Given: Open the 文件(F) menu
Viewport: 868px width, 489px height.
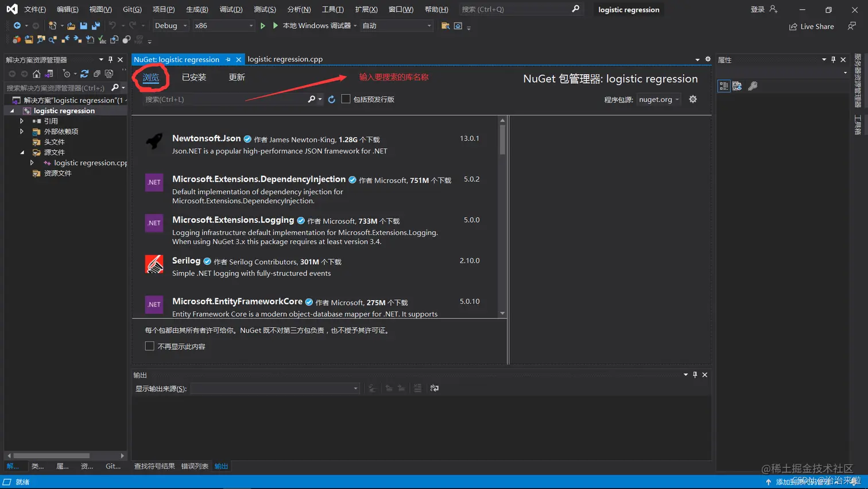Looking at the screenshot, I should [35, 9].
